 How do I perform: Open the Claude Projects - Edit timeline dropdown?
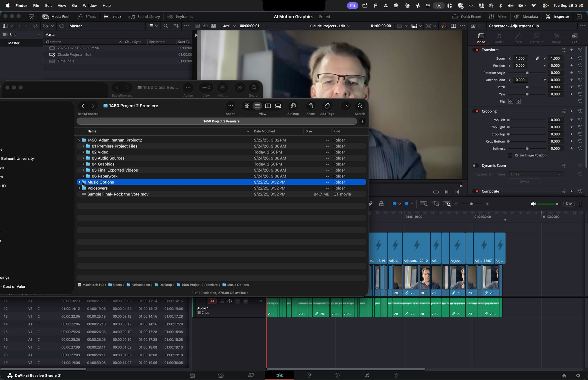pos(330,26)
